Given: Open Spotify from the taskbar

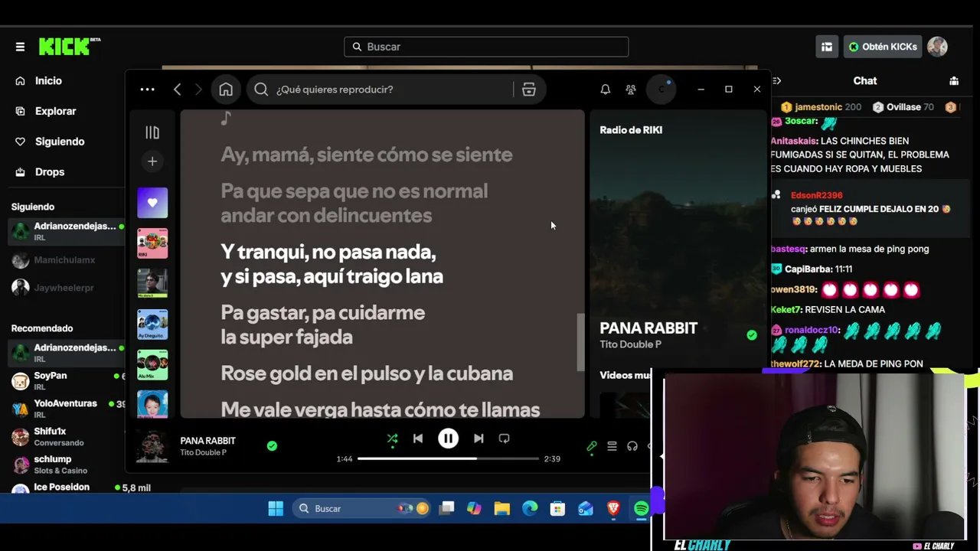Looking at the screenshot, I should (641, 508).
